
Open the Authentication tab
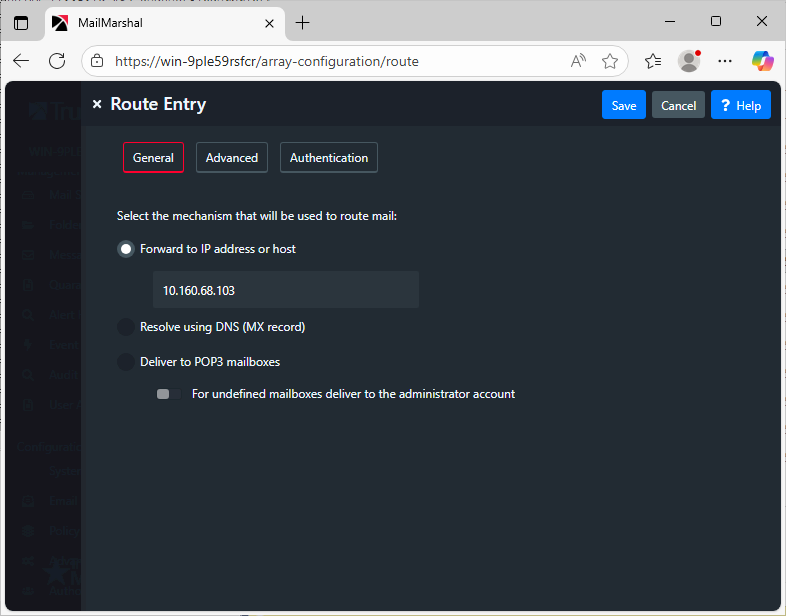click(329, 158)
